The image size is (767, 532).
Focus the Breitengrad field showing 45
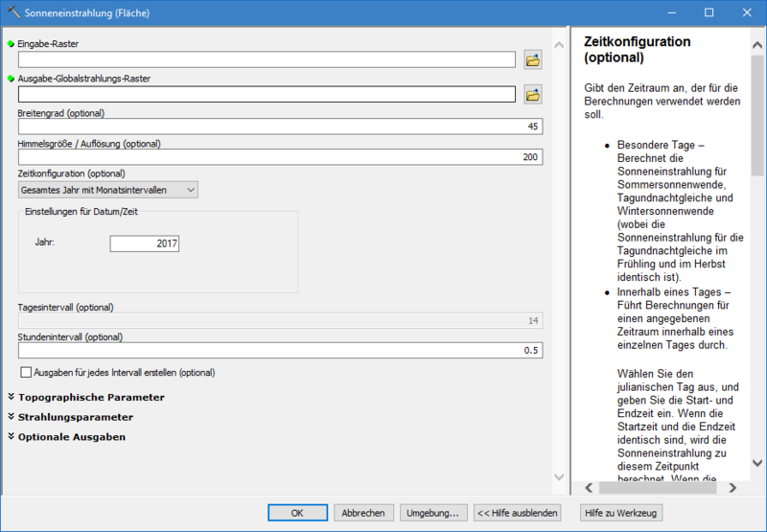[280, 127]
